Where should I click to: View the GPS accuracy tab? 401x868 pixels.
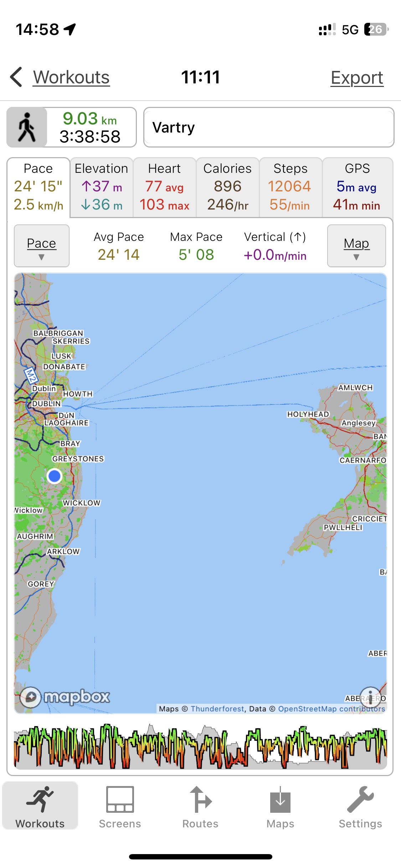pos(357,187)
